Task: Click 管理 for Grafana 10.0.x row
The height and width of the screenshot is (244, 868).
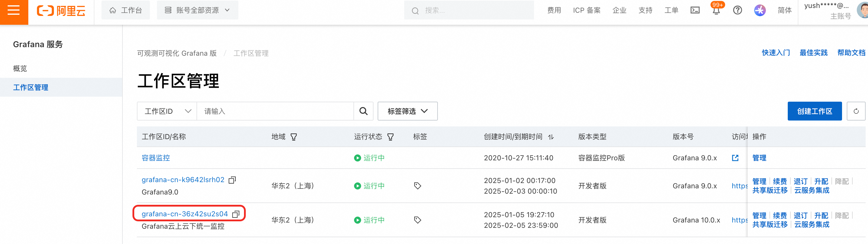Action: point(759,216)
